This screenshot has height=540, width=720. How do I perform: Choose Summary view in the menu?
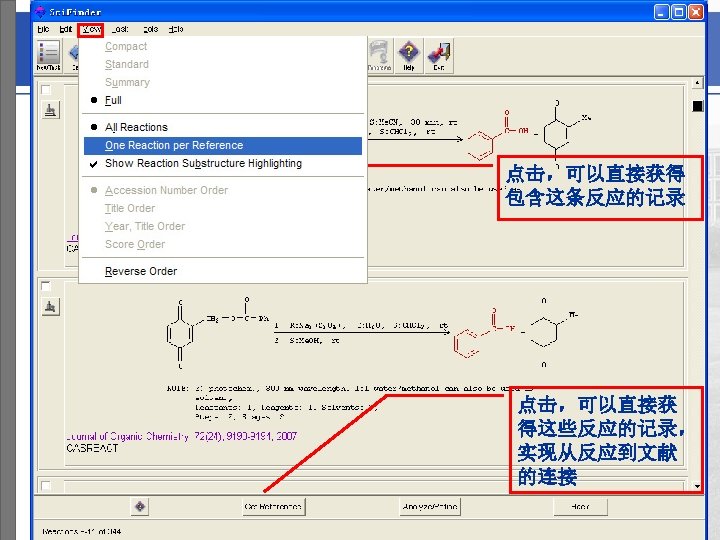(223, 82)
